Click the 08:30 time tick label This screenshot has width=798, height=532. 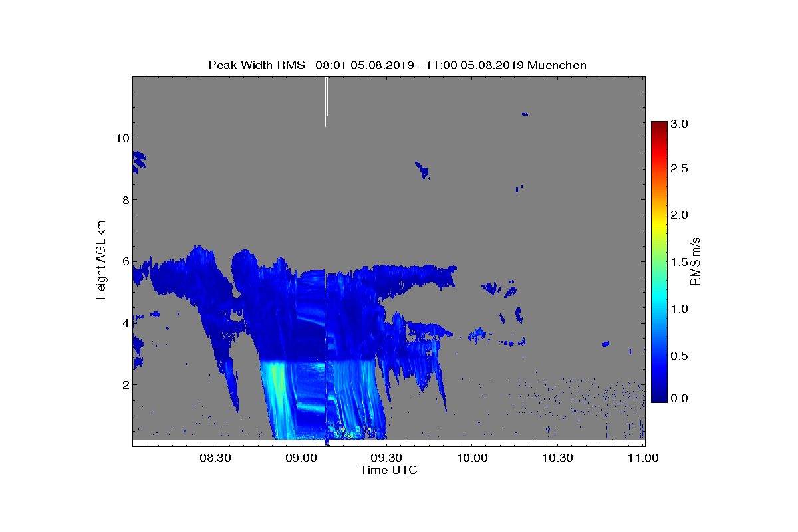(215, 458)
